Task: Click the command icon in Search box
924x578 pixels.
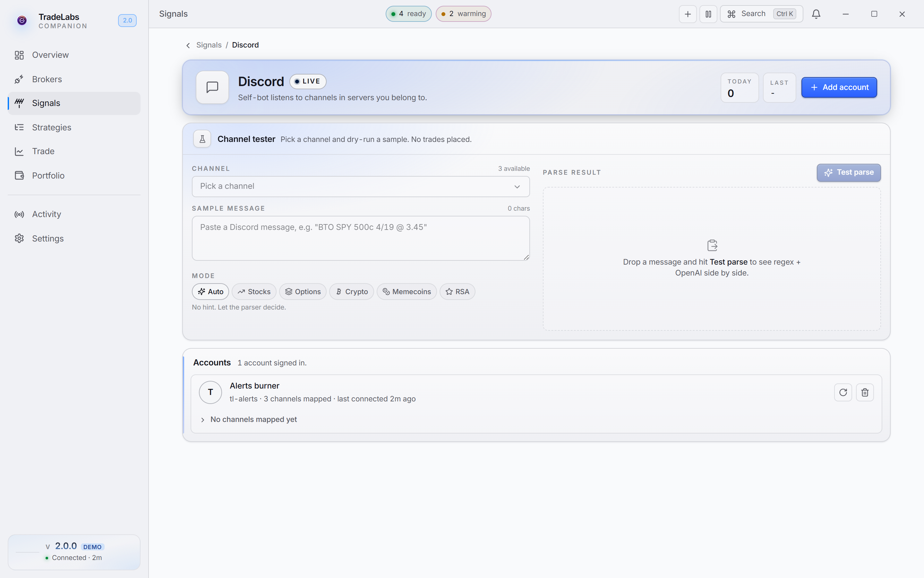Action: click(x=731, y=14)
